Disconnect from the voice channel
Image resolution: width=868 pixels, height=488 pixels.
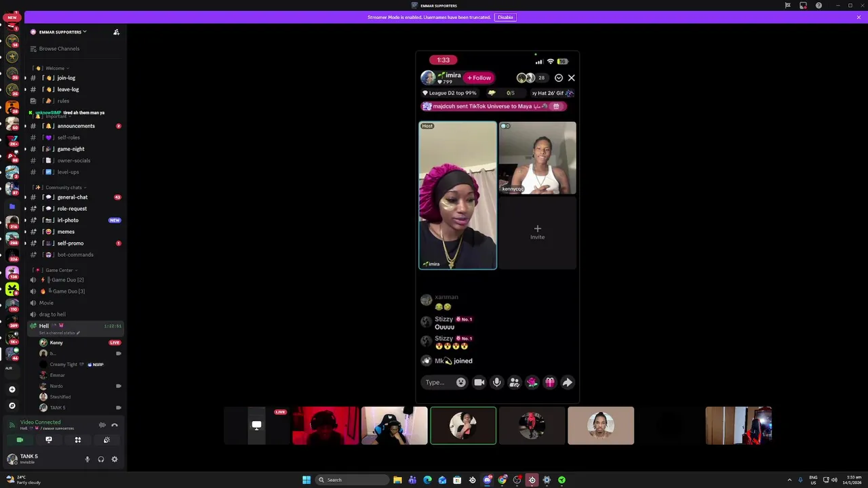click(x=115, y=425)
